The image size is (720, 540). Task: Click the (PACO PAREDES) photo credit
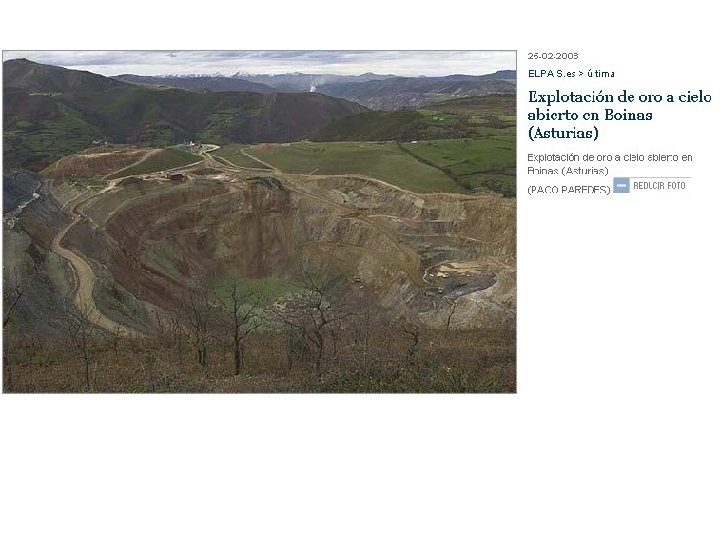point(568,190)
